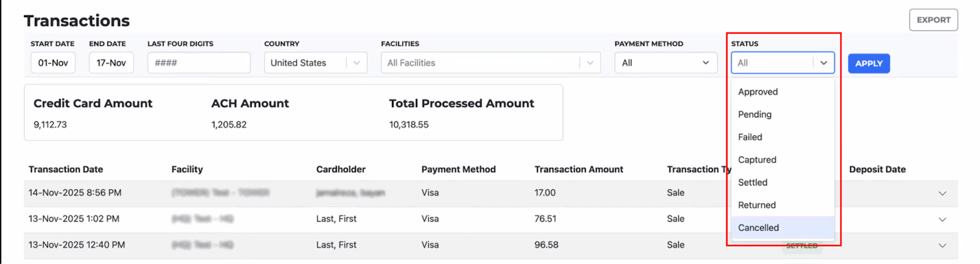Viewport: 980px width, 264px height.
Task: Select Cancelled status option
Action: click(758, 228)
